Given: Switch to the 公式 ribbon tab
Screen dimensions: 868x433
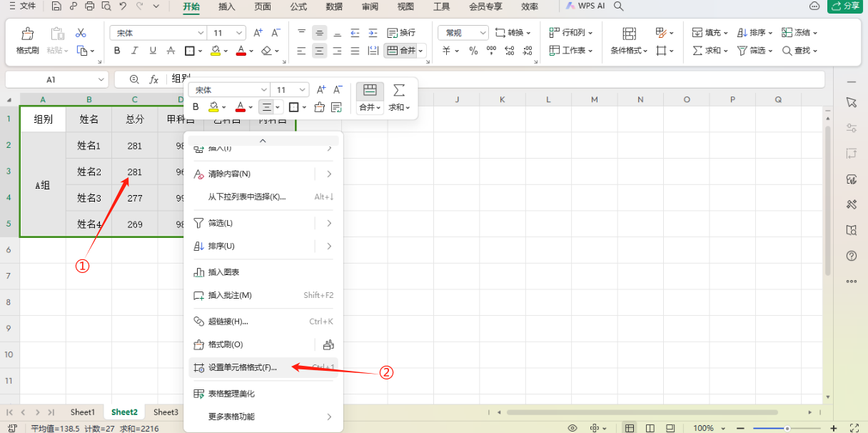Looking at the screenshot, I should click(298, 6).
